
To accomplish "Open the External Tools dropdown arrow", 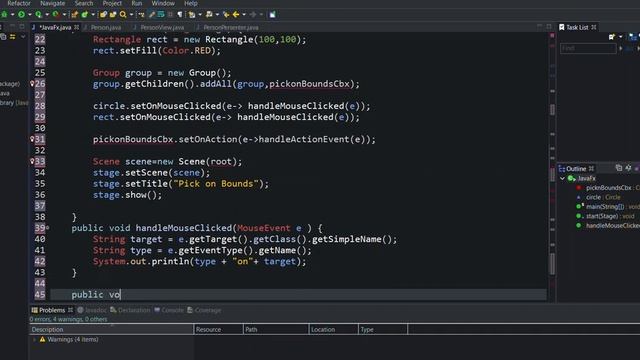I will click(x=64, y=15).
